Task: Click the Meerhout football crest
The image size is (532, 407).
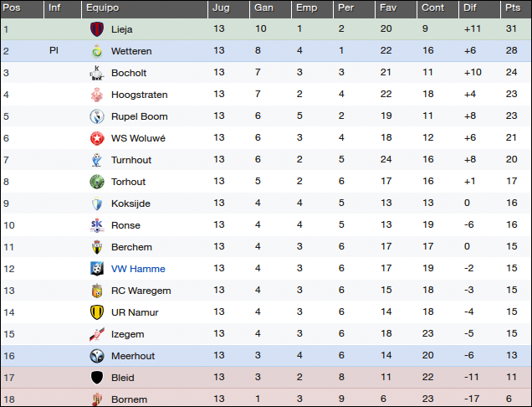Action: 97,356
